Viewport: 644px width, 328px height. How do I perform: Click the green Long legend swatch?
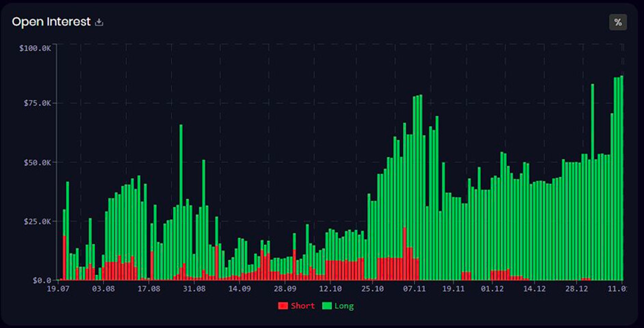tap(327, 306)
